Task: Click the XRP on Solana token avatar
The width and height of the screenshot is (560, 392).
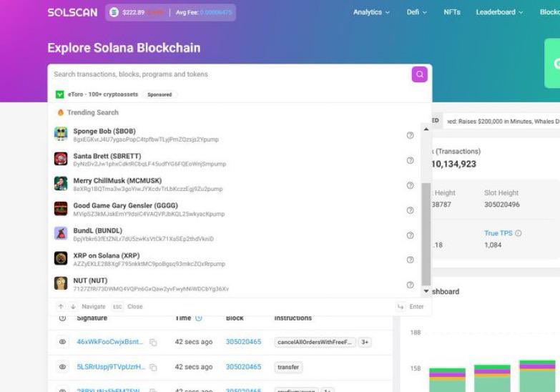Action: (x=61, y=258)
